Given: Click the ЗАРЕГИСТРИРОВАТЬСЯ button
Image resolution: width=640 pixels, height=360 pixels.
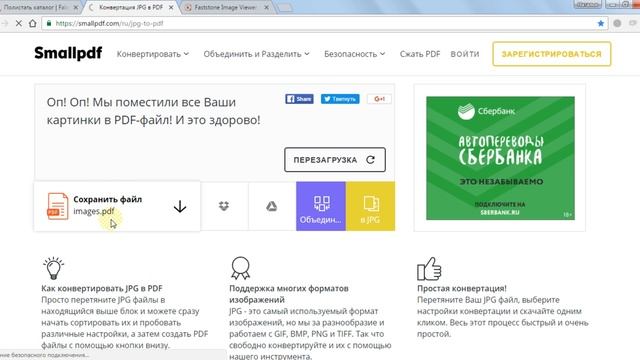Looking at the screenshot, I should tap(551, 54).
